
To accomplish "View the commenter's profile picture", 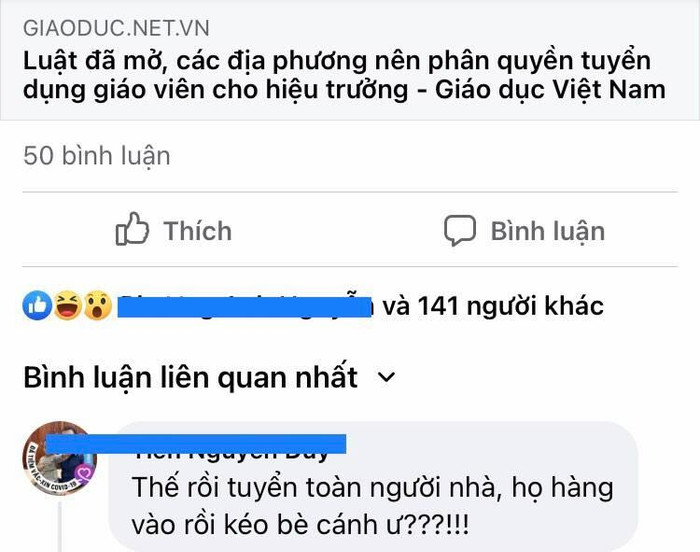I will [x=60, y=457].
